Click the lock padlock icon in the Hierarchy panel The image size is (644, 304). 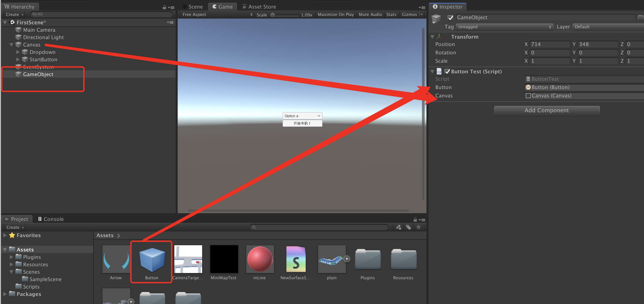tap(164, 7)
